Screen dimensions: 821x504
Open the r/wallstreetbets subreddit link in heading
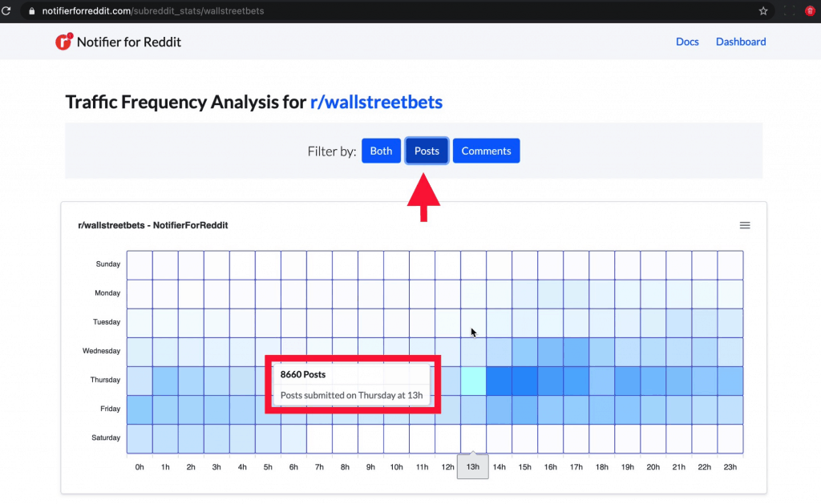tap(376, 102)
